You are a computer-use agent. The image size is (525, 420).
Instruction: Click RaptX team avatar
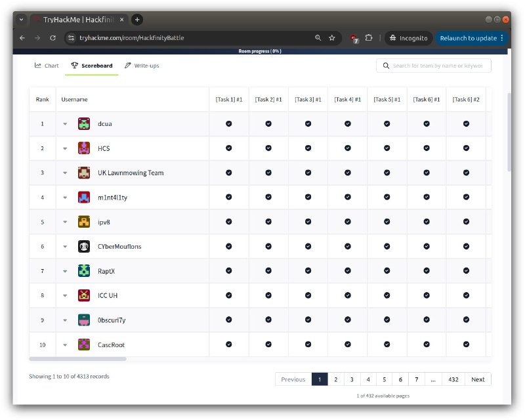pos(84,271)
